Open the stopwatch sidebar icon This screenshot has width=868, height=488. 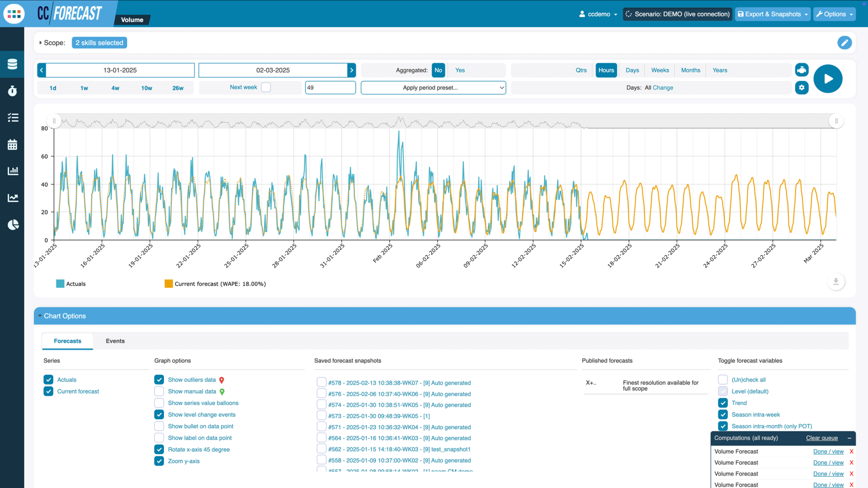(12, 90)
